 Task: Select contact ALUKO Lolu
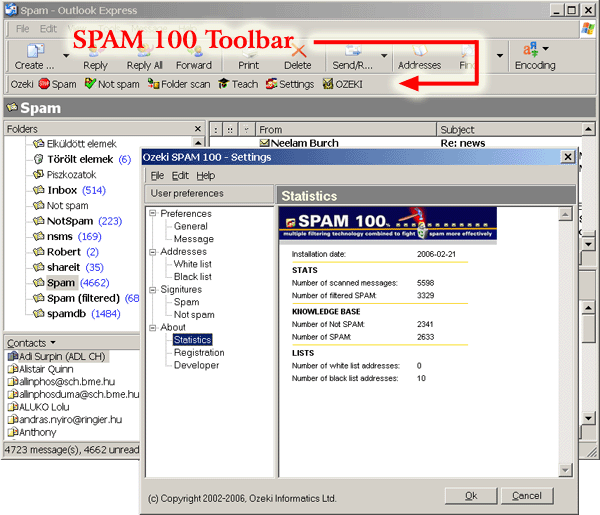pos(39,407)
